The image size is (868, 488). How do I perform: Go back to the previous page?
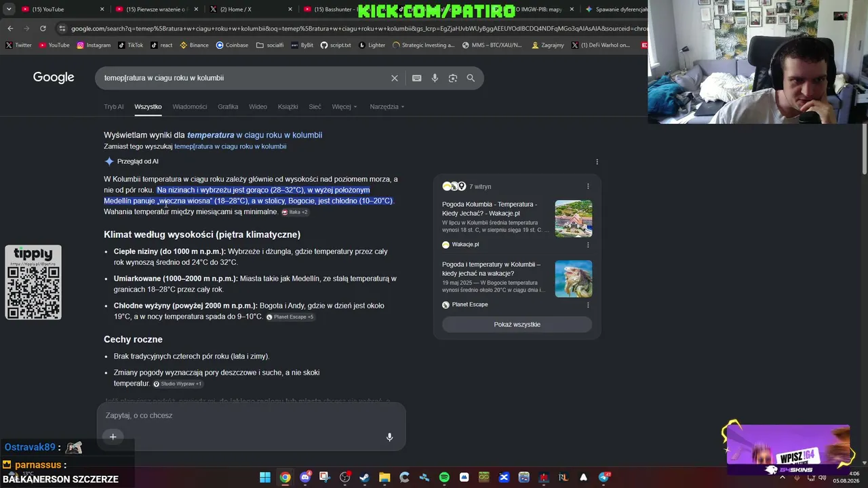tap(10, 28)
